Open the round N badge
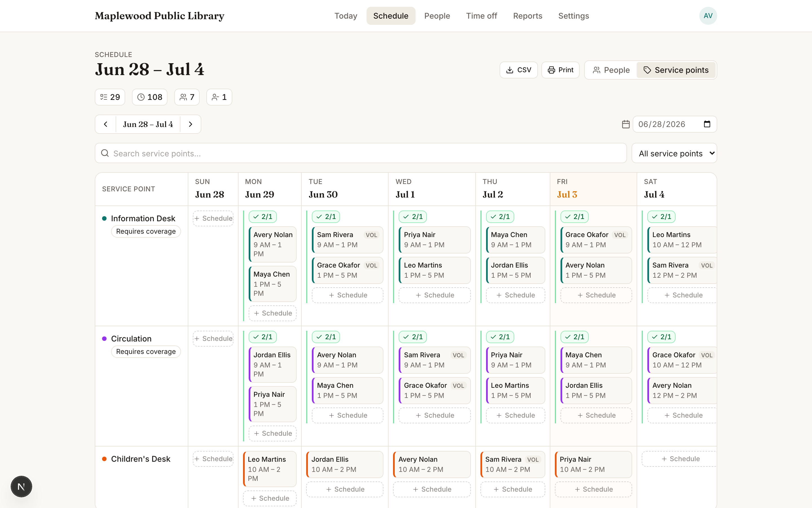 [21, 486]
